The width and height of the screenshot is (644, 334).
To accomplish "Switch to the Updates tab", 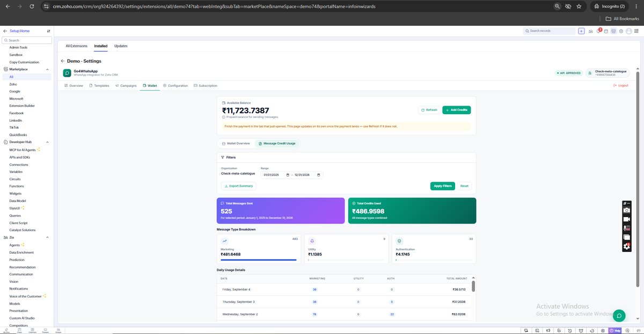I will click(x=121, y=46).
